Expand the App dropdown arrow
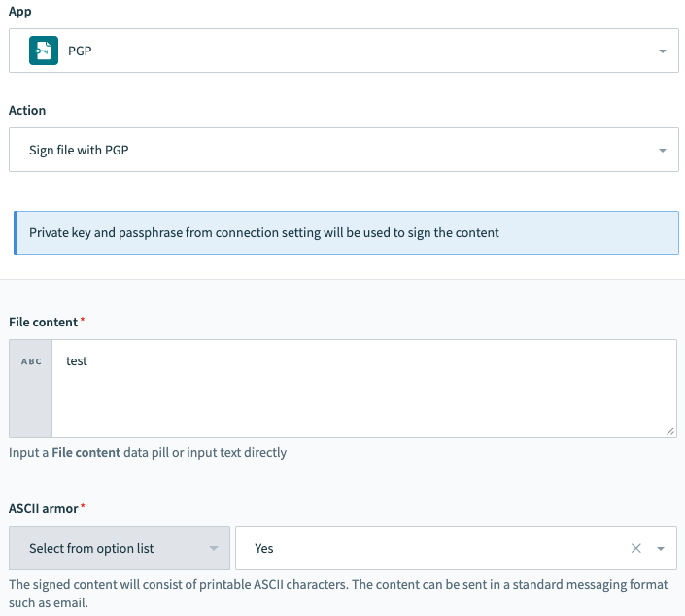 (662, 51)
